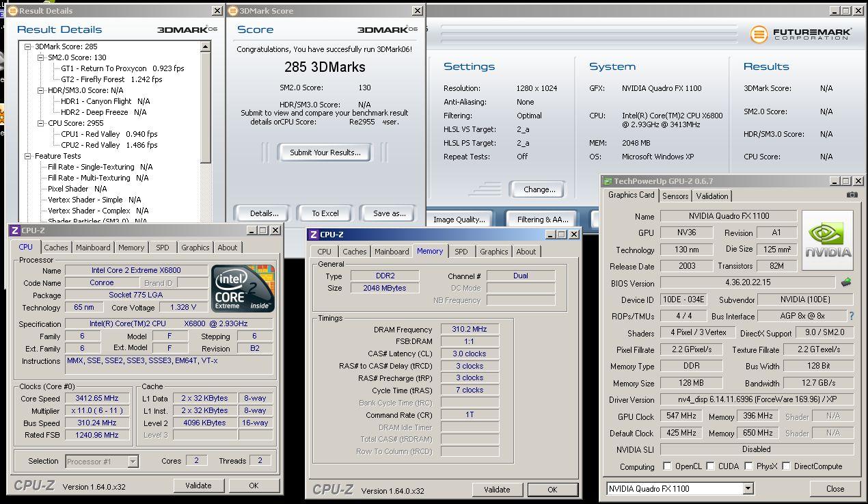Click the Result Details scrollbar up arrow

206,47
